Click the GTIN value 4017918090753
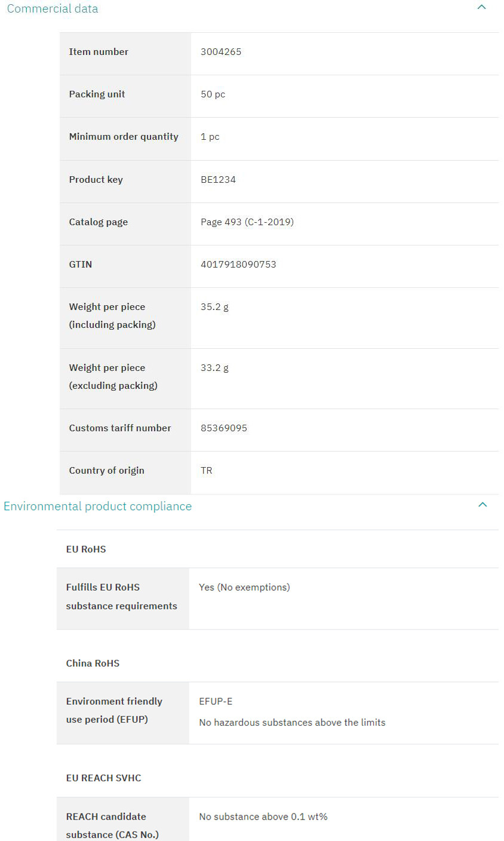This screenshot has width=504, height=841. click(238, 264)
